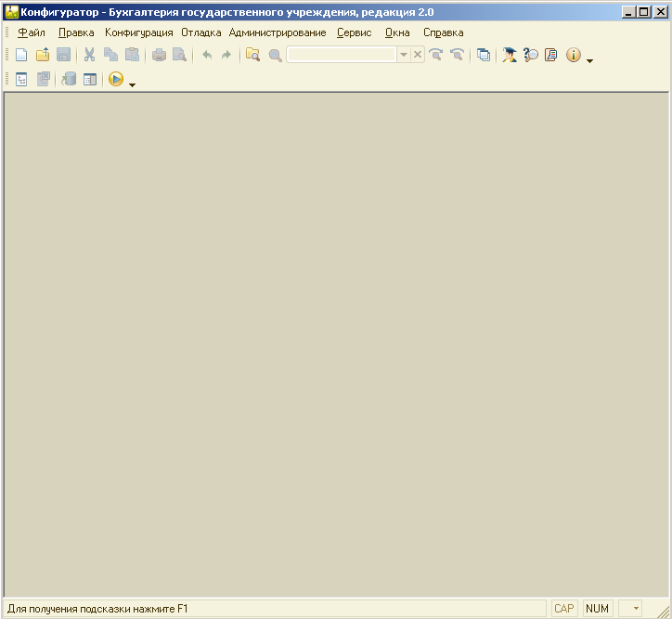
Task: Open the Сервис menu
Action: (x=354, y=32)
